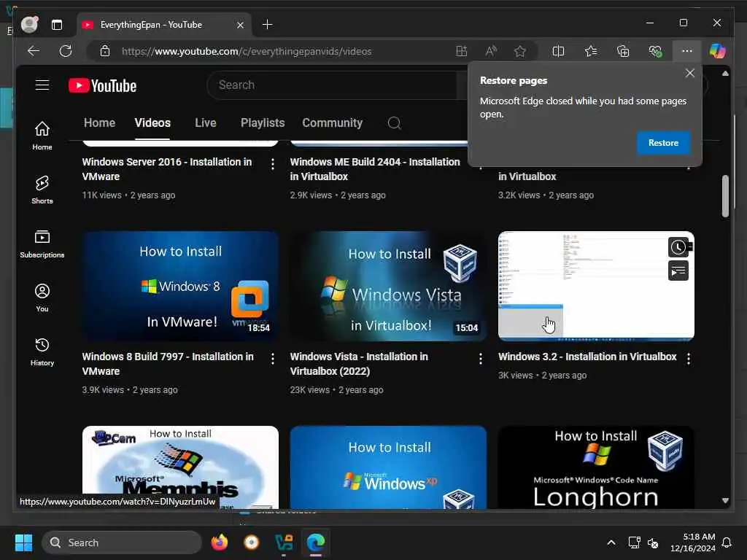Screen dimensions: 747x560
Task: Open Collections in Edge toolbar
Action: tap(623, 51)
